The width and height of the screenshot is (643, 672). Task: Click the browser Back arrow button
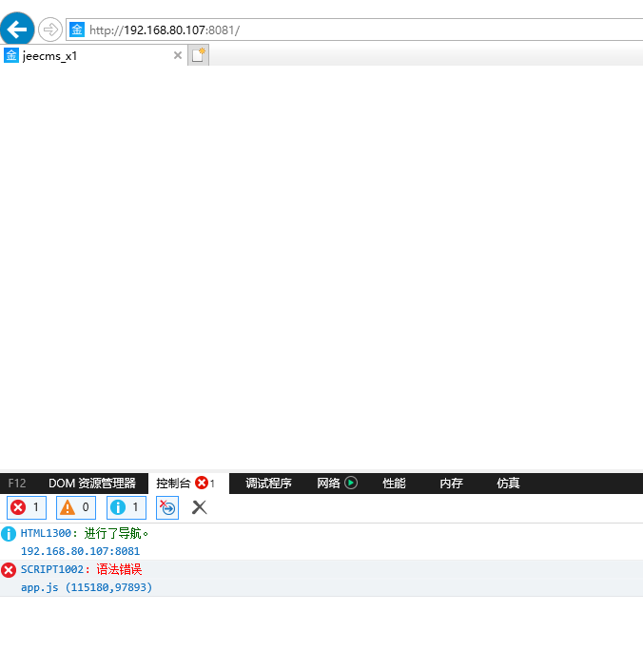click(x=17, y=30)
